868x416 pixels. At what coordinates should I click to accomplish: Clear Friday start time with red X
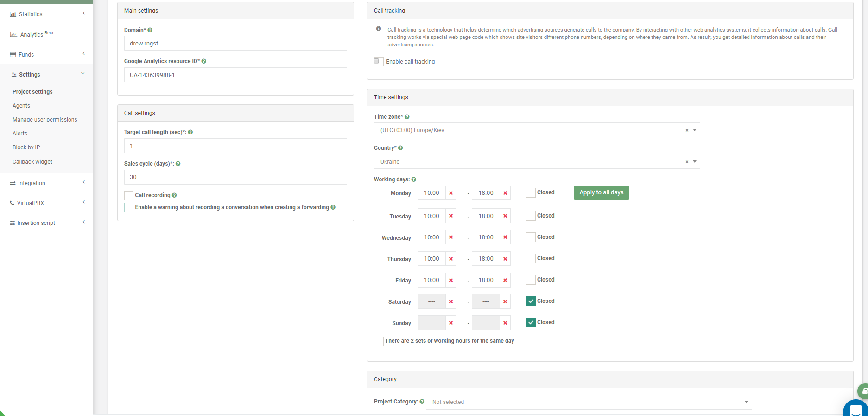click(x=451, y=280)
